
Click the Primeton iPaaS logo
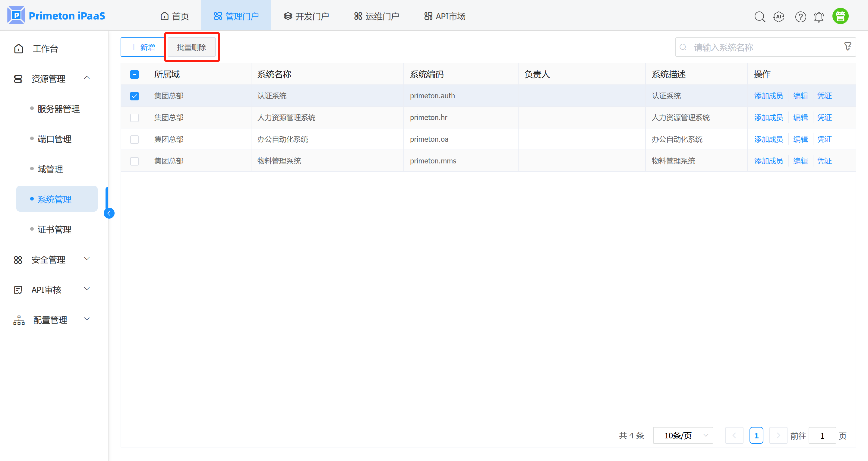pyautogui.click(x=56, y=15)
